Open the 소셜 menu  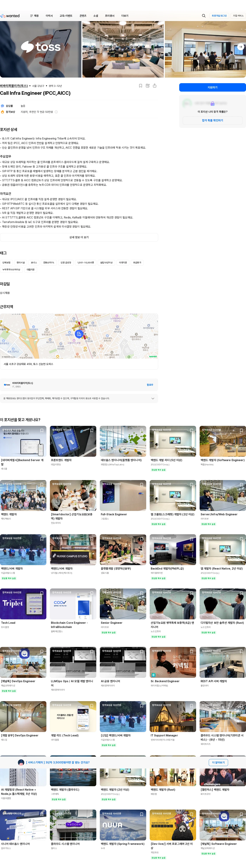click(x=96, y=16)
